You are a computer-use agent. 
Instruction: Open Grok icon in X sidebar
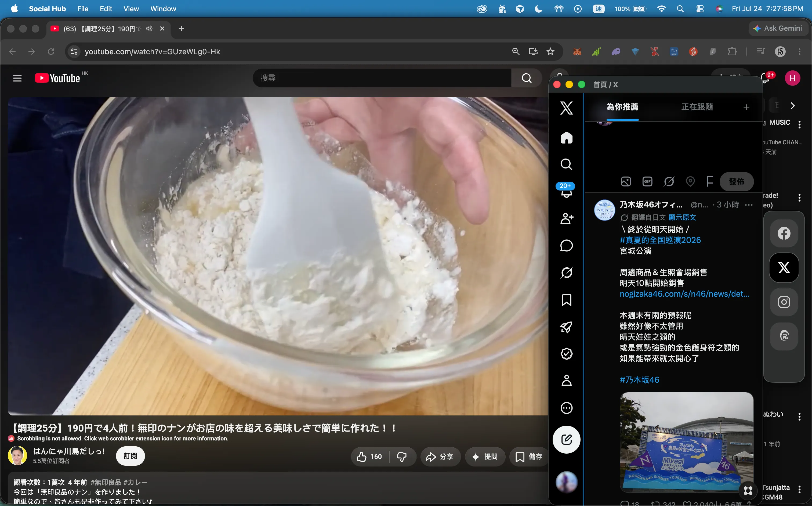coord(566,272)
